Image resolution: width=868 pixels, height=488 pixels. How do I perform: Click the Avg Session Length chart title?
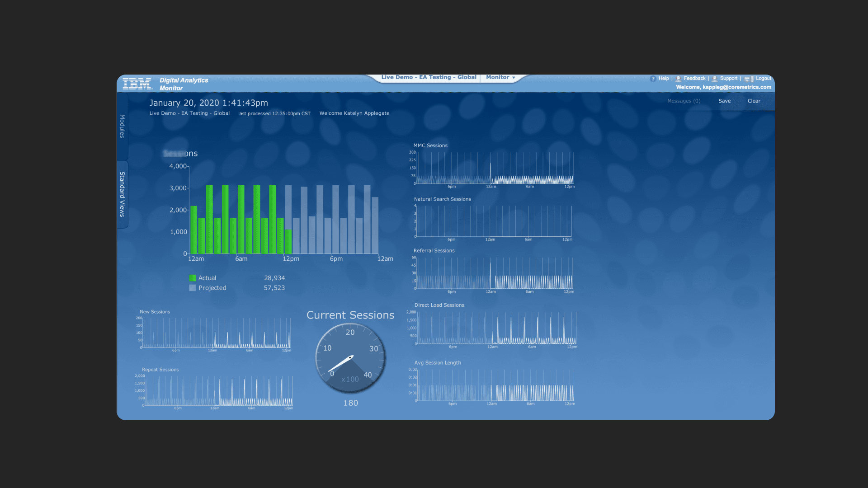point(438,363)
